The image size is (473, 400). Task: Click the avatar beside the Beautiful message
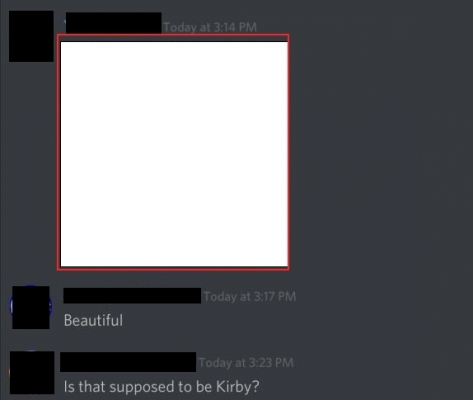(x=31, y=307)
